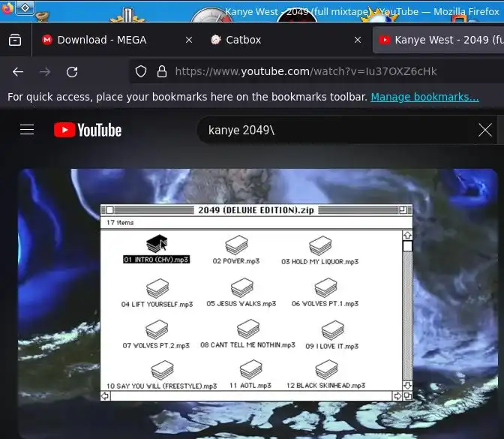The width and height of the screenshot is (504, 439).
Task: Select 08 CANT TELL ME NOTHIN.mp3 icon
Action: (248, 329)
